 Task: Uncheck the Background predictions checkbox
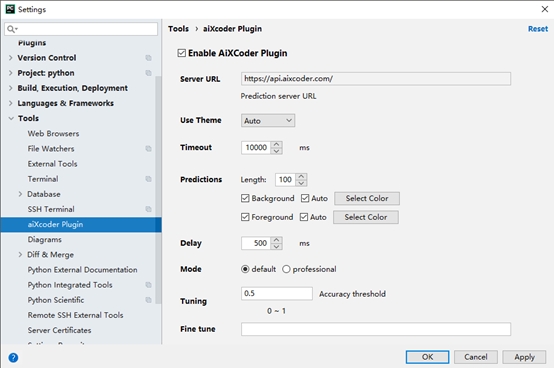coord(245,198)
